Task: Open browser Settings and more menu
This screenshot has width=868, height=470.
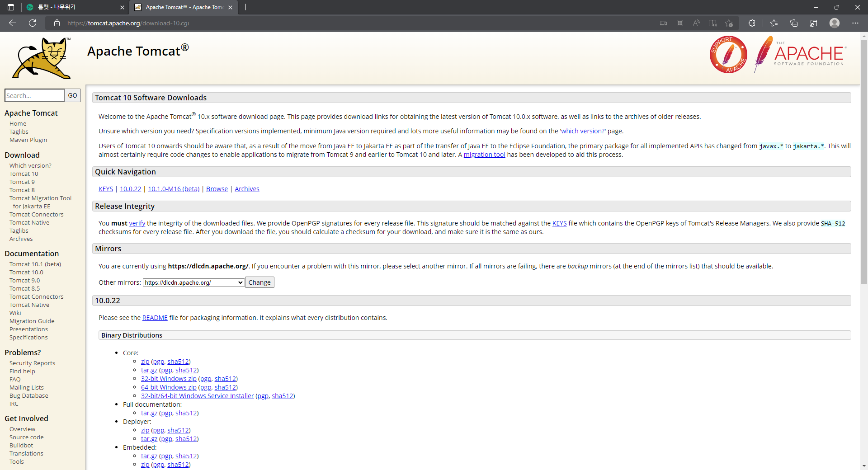Action: (x=855, y=23)
